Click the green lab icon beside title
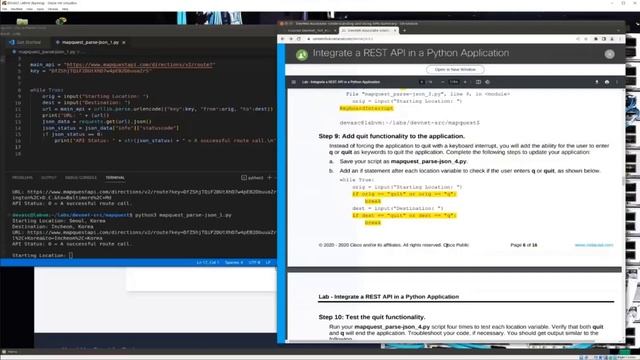Image resolution: width=640 pixels, height=360 pixels. 302,54
